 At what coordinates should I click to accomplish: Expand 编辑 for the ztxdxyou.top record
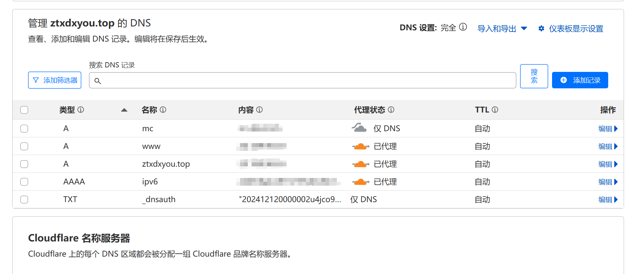pos(608,164)
